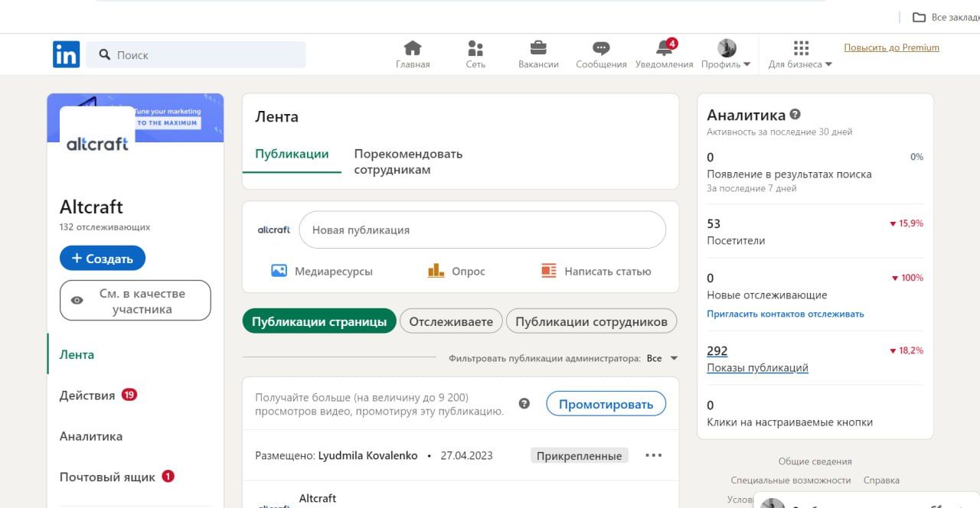Open the Messages (Сообщения) icon

[601, 49]
